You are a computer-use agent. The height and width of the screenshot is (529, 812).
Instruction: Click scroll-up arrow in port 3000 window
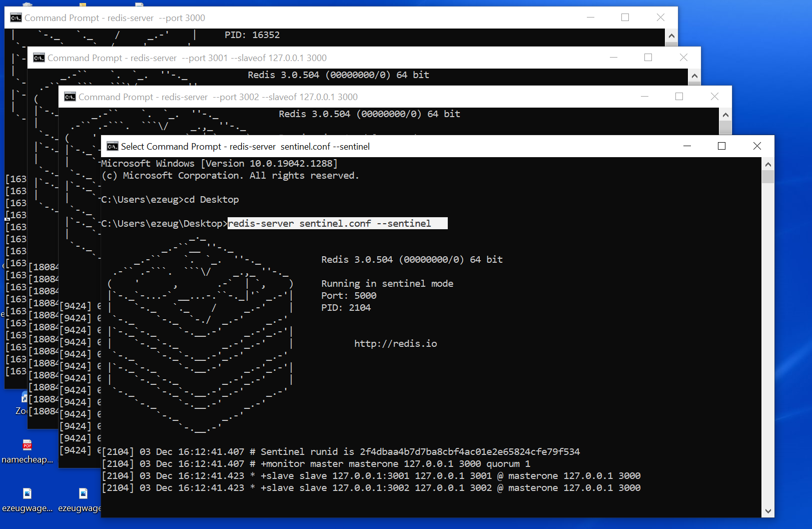[x=671, y=36]
